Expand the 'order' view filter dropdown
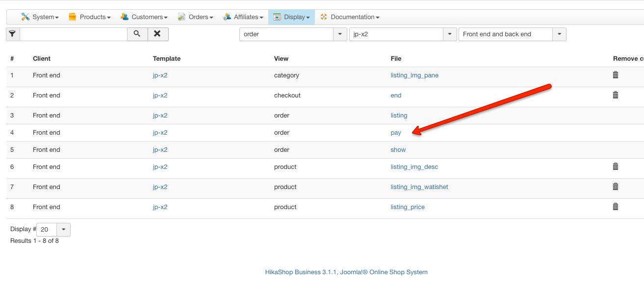The image size is (644, 286). (x=340, y=34)
